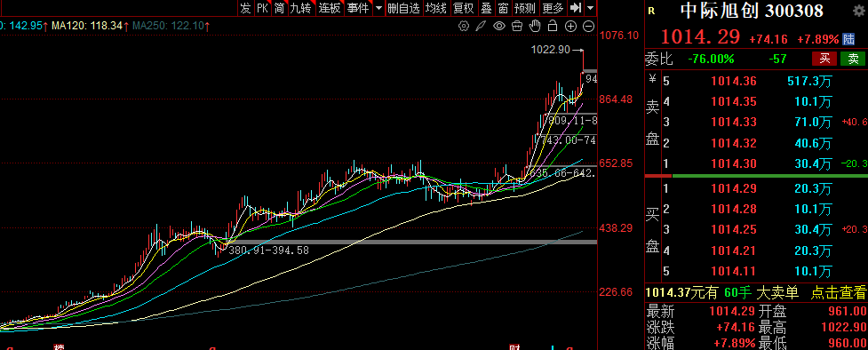
Task: Click the buy/sell ratio red-green bar
Action: (x=756, y=176)
